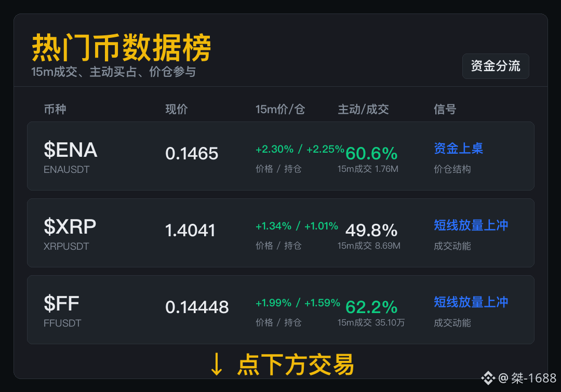Screen dimensions: 561x392
Task: Click the 资金分流 button
Action: [x=496, y=66]
